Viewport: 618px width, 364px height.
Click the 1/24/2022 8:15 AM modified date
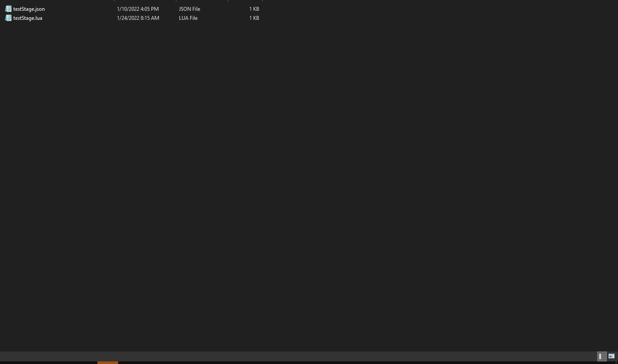(138, 18)
